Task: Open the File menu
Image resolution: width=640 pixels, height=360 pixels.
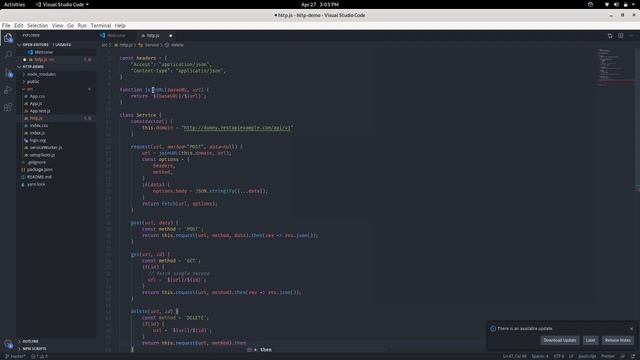Action: coord(6,25)
